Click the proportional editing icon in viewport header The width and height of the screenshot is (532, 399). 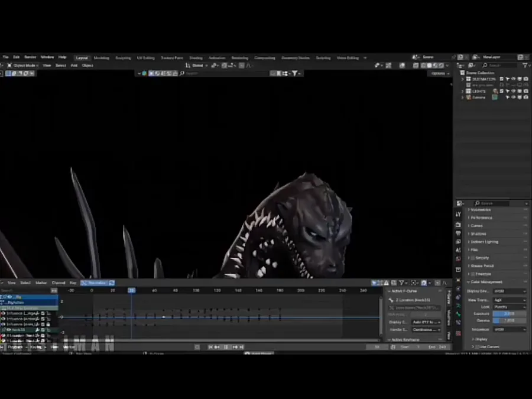(x=242, y=66)
